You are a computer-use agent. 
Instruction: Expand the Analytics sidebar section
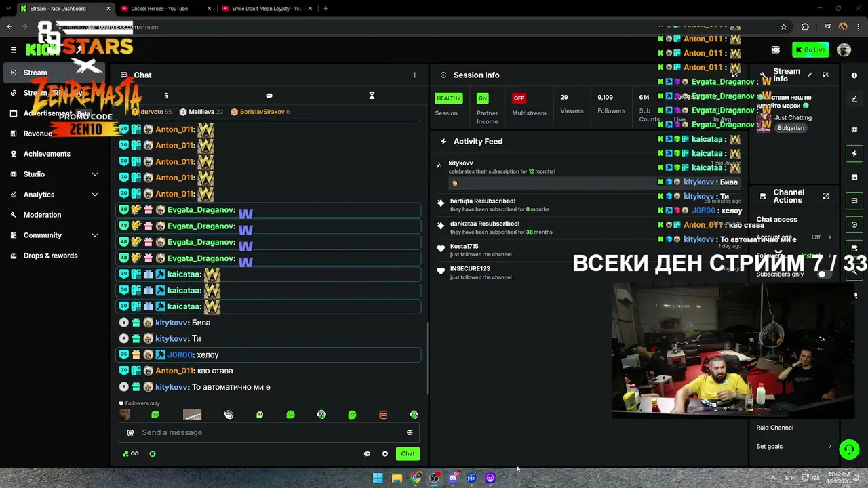pyautogui.click(x=55, y=195)
